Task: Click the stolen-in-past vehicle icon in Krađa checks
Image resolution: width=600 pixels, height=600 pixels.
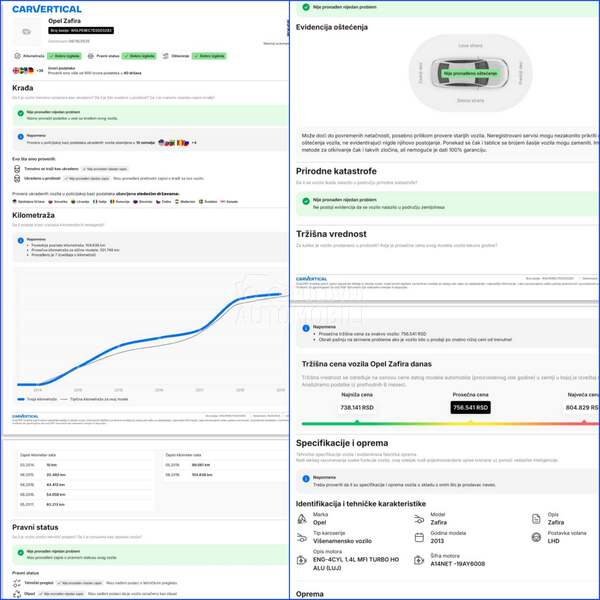Action: 17,179
